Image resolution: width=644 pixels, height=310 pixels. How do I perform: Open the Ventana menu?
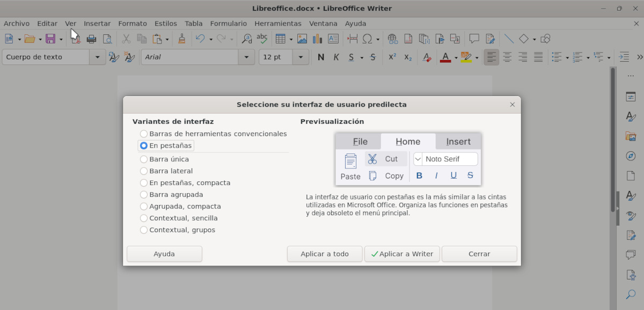coord(324,24)
